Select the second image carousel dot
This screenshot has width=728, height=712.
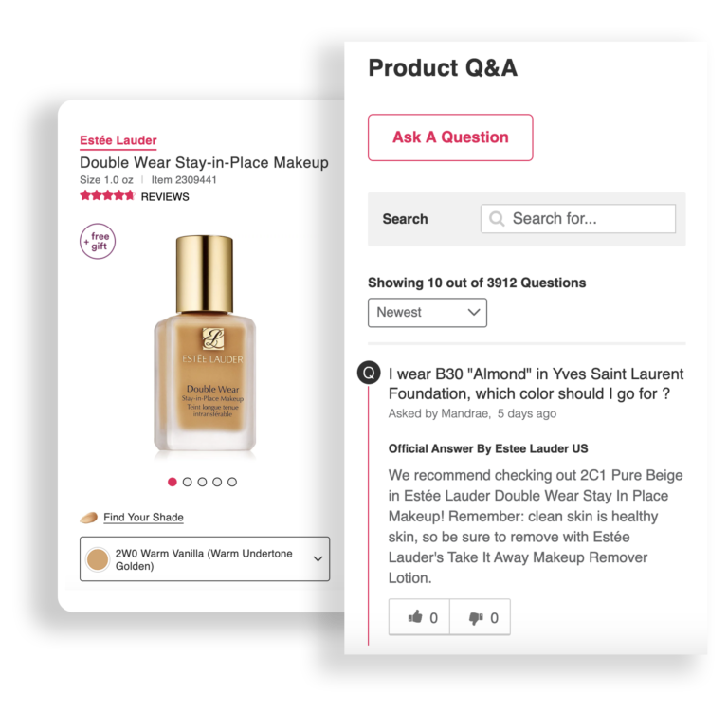click(187, 483)
